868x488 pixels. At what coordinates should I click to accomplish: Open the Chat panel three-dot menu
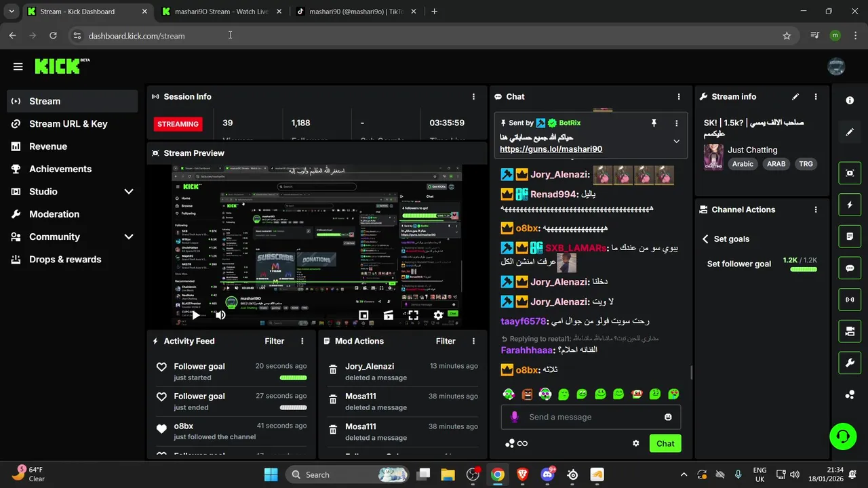pyautogui.click(x=679, y=97)
